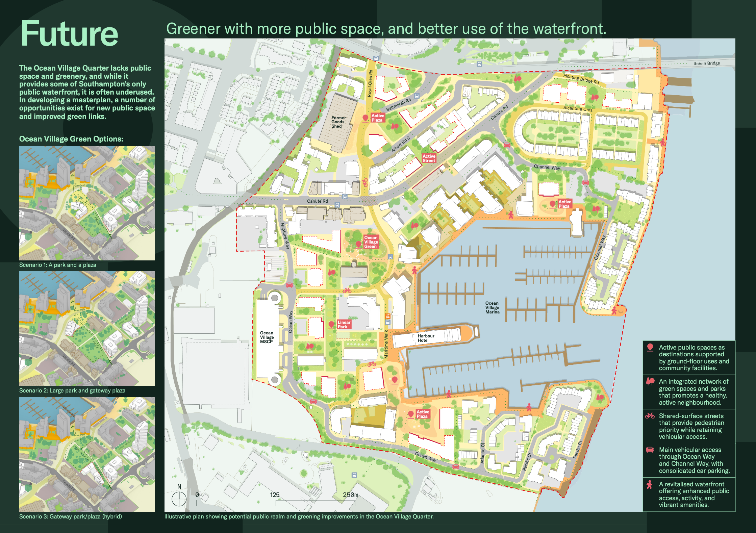The image size is (756, 533).
Task: Click the 'Ocean Village MSCP' label
Action: click(x=267, y=337)
